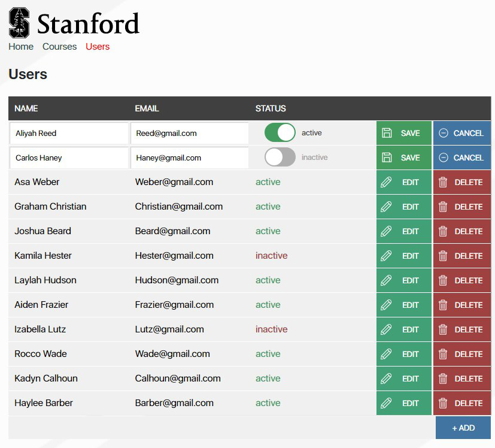Toggle Aliyah Reed's status to inactive
Screen dimensions: 495x448
tap(280, 133)
